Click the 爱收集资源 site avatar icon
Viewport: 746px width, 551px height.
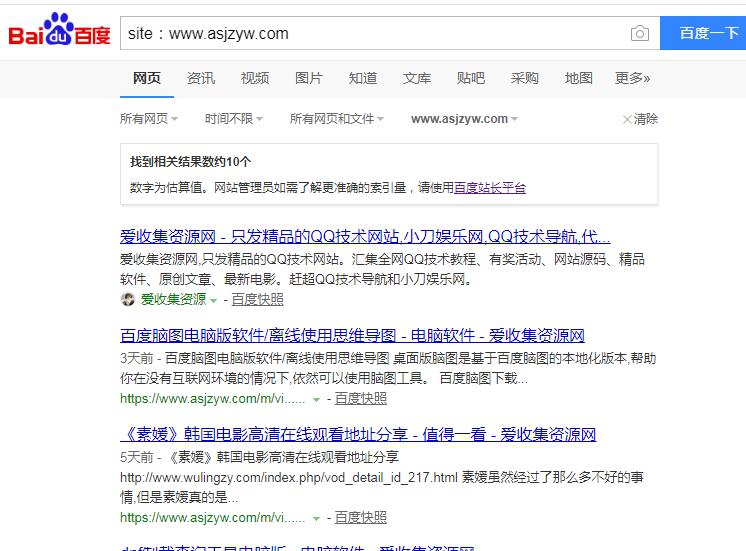128,299
